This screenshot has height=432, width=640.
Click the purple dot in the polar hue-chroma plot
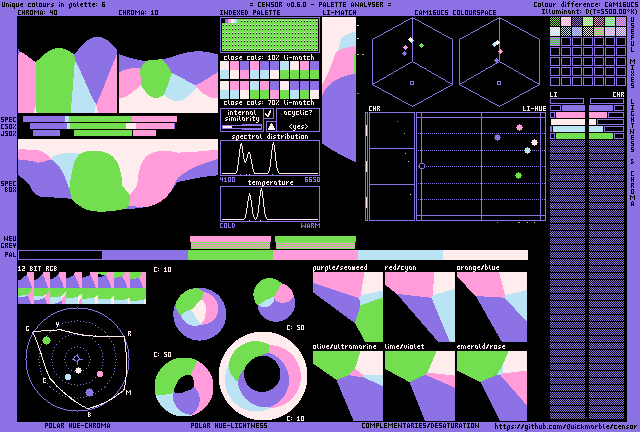click(x=68, y=377)
